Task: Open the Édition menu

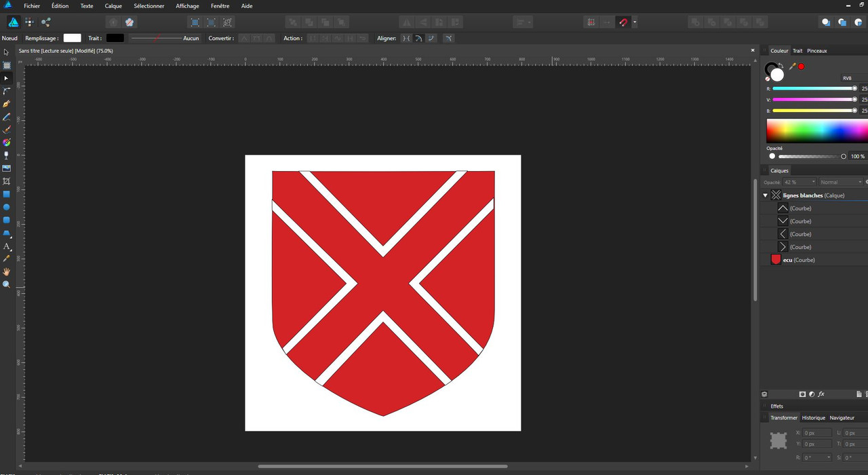Action: coord(60,6)
